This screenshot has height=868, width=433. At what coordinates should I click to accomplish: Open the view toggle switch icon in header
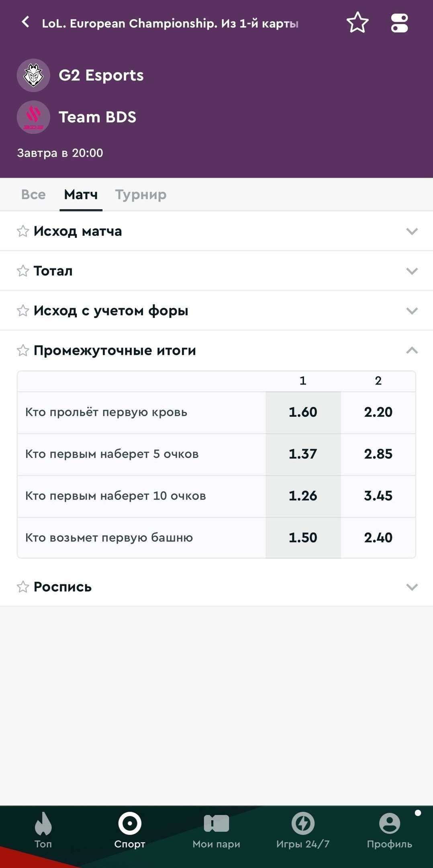point(399,23)
